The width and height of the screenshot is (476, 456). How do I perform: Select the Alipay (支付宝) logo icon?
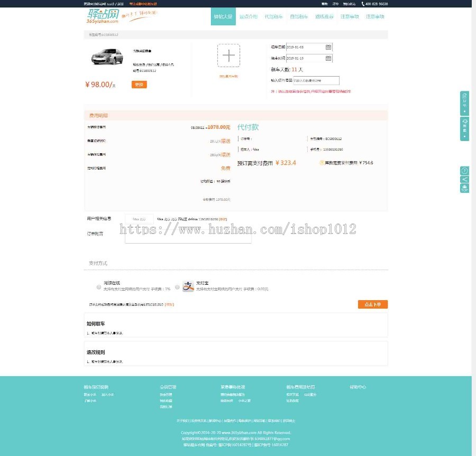click(x=187, y=286)
